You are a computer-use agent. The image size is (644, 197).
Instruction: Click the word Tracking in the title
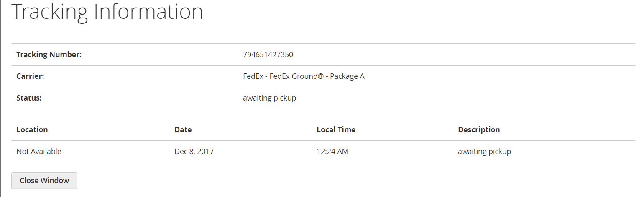tap(50, 11)
